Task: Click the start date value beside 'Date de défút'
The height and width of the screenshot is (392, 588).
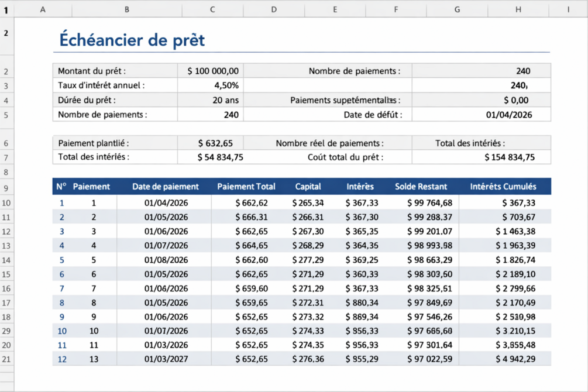Action: tap(509, 115)
